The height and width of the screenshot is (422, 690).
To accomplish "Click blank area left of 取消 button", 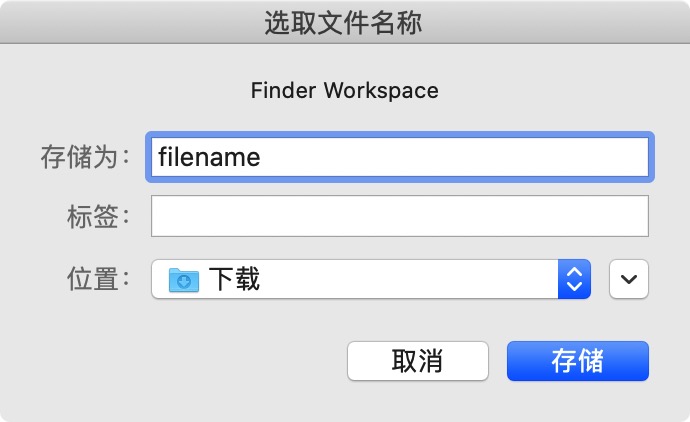I will coord(200,361).
